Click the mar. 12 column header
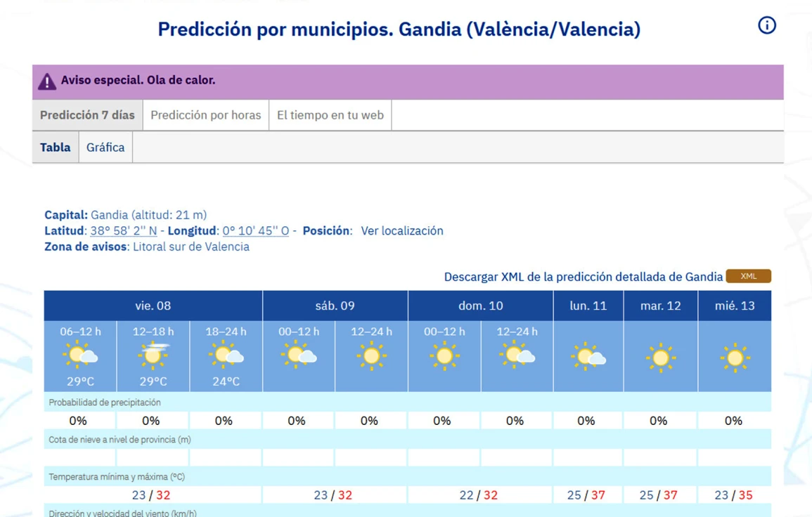Viewport: 812px width, 517px height. (661, 306)
